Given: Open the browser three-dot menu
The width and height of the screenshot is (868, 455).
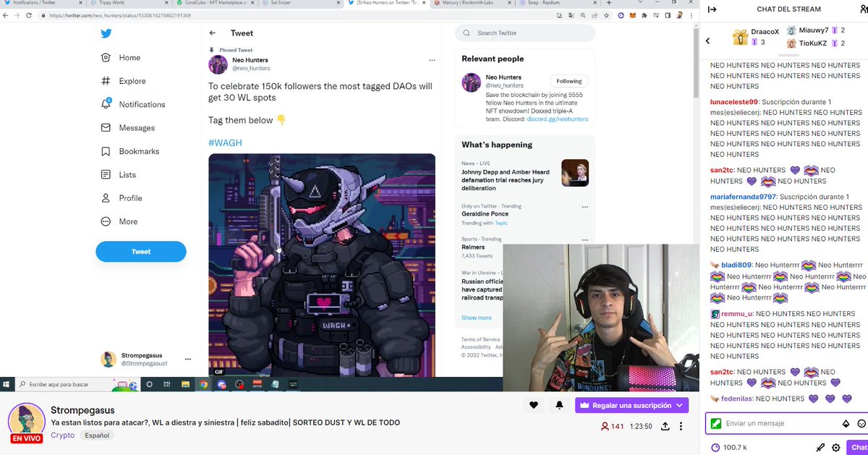Looking at the screenshot, I should (x=692, y=15).
